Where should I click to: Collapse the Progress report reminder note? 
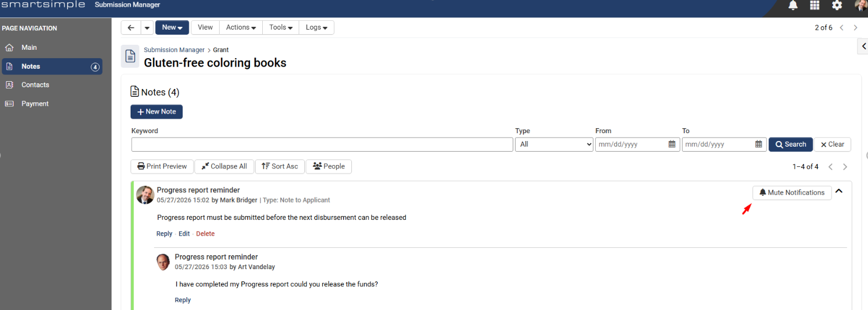point(839,191)
